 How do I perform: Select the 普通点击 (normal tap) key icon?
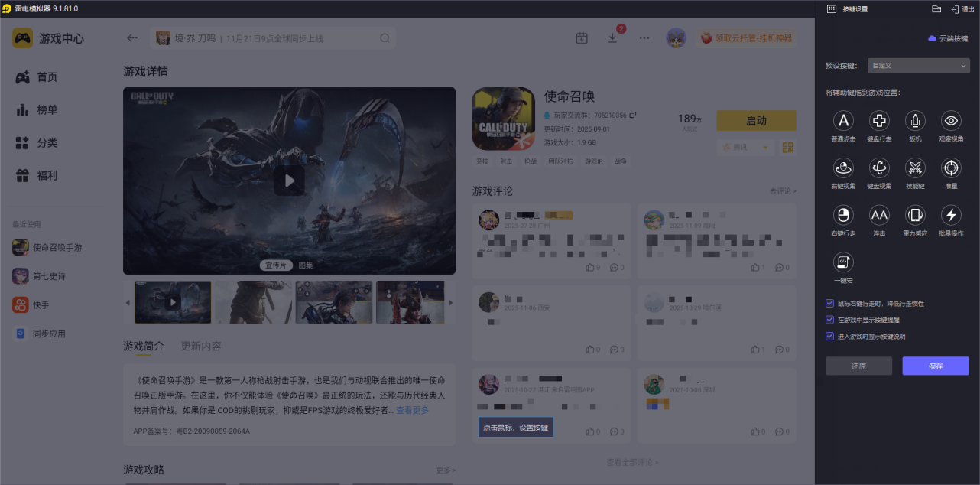point(843,121)
